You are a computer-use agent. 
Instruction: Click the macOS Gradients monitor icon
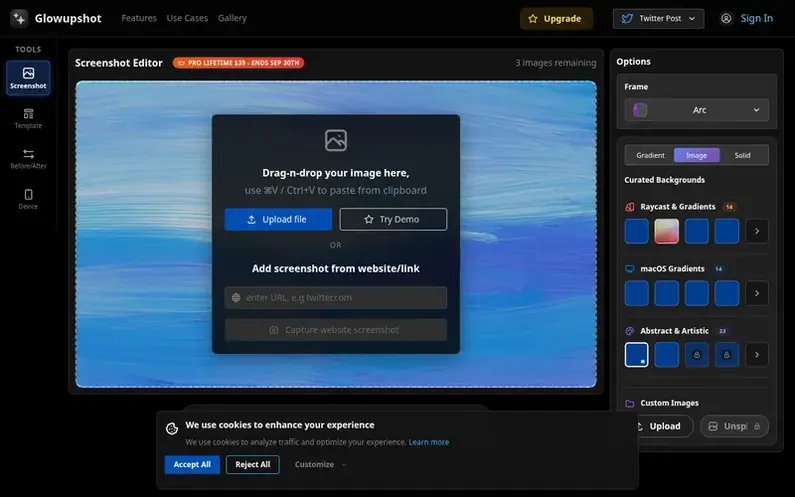(630, 269)
